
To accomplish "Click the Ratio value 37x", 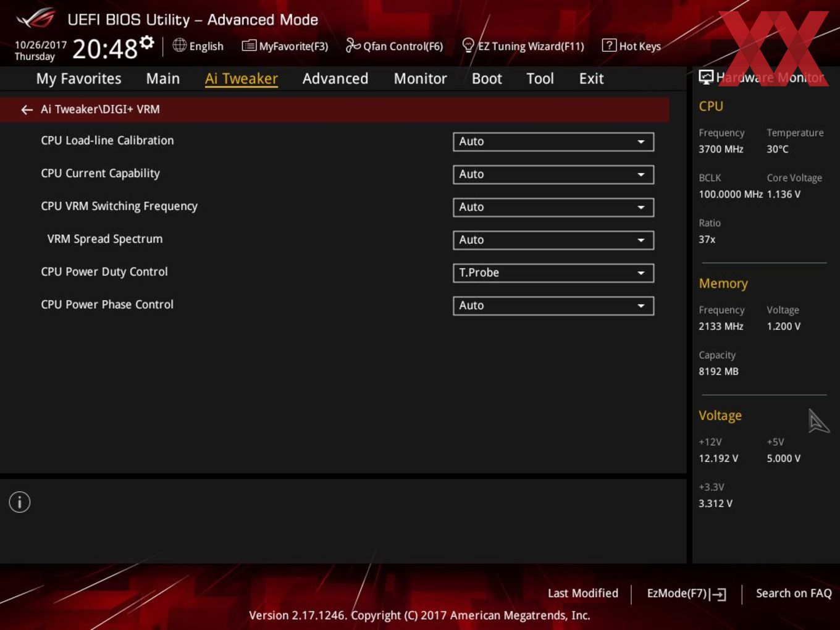I will pyautogui.click(x=707, y=239).
